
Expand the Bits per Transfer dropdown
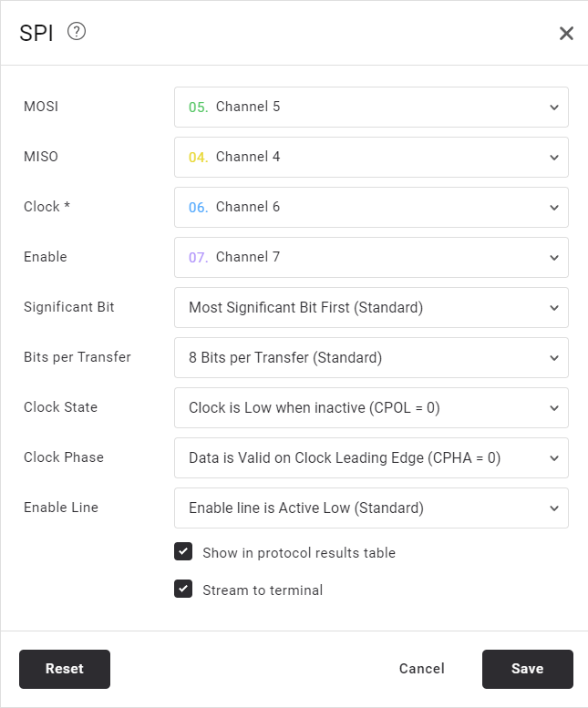point(370,358)
